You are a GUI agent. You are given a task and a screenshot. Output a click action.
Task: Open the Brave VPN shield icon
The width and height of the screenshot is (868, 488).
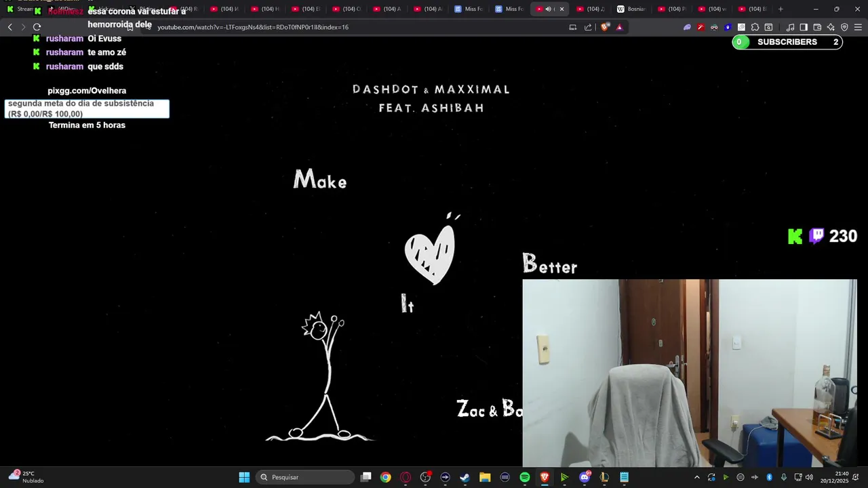point(844,27)
